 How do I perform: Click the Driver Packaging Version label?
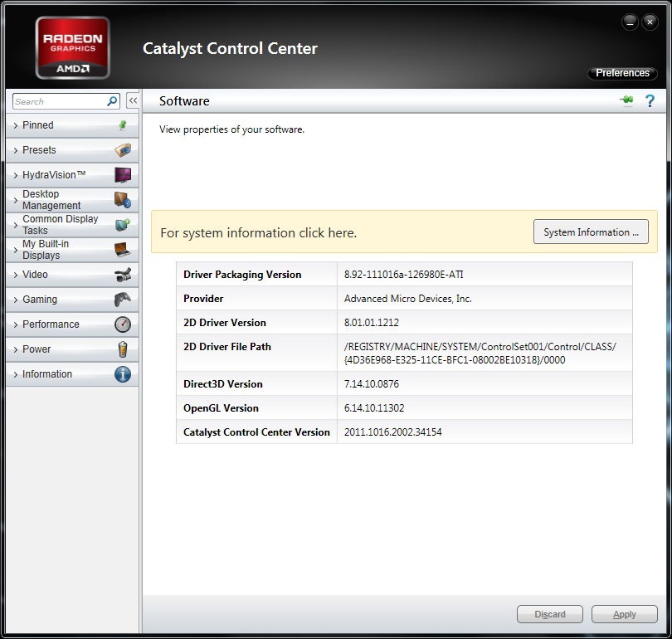(242, 275)
